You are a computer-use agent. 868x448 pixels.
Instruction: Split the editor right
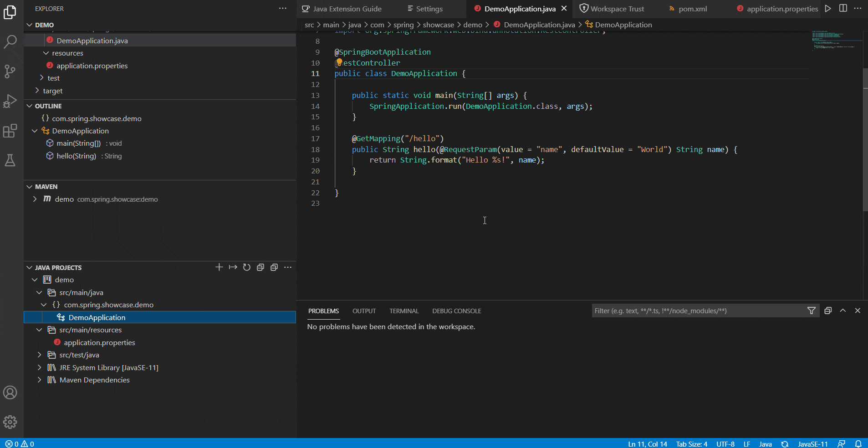tap(843, 8)
